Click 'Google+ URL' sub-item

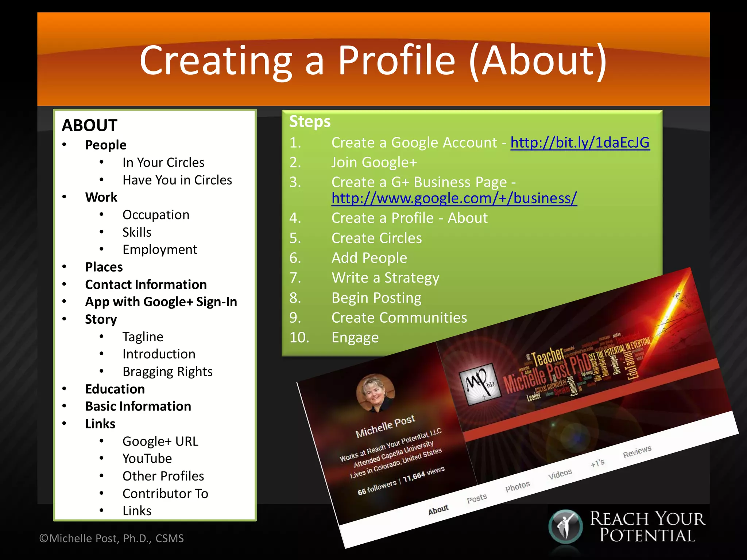pyautogui.click(x=160, y=441)
